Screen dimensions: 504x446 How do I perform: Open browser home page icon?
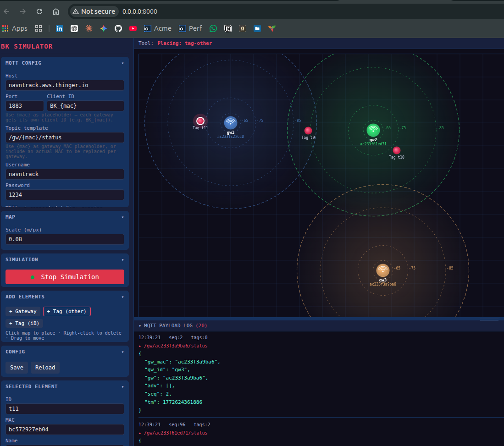coord(56,11)
